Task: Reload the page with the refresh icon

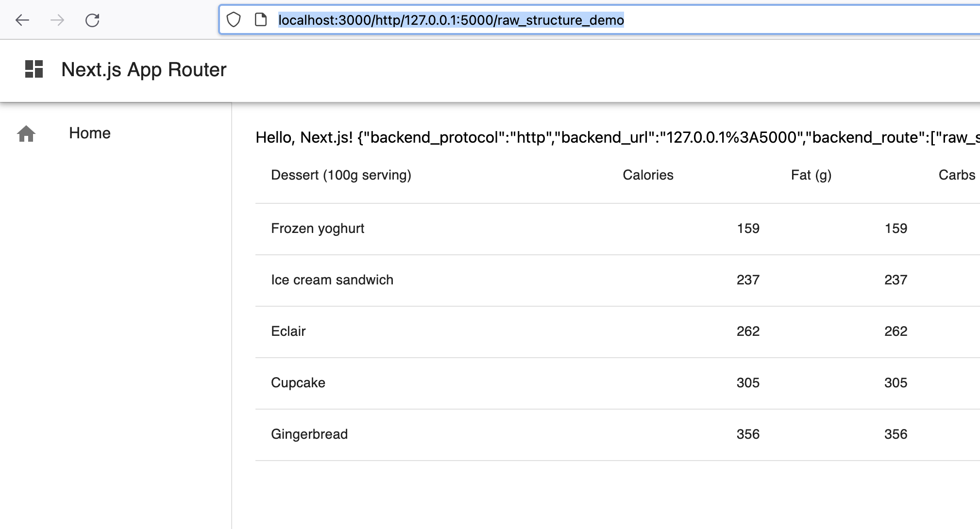Action: [92, 20]
